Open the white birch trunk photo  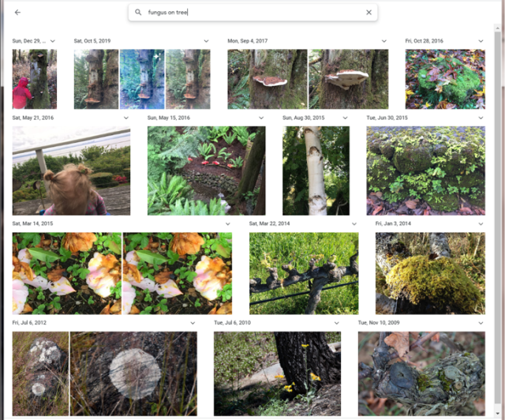[316, 171]
